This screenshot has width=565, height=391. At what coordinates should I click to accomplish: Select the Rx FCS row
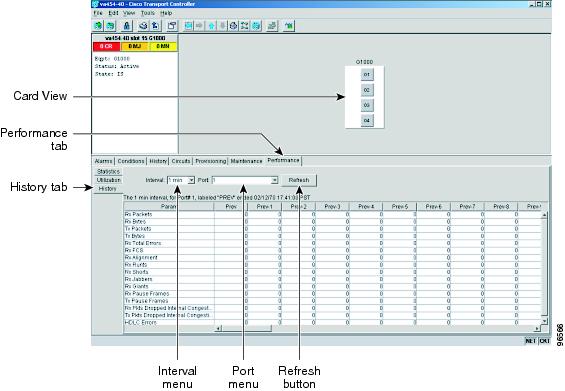coord(332,250)
